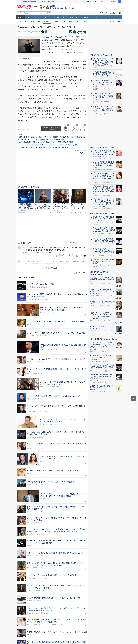Open the 速報 tab
This screenshot has height=644, width=138.
point(28,17)
